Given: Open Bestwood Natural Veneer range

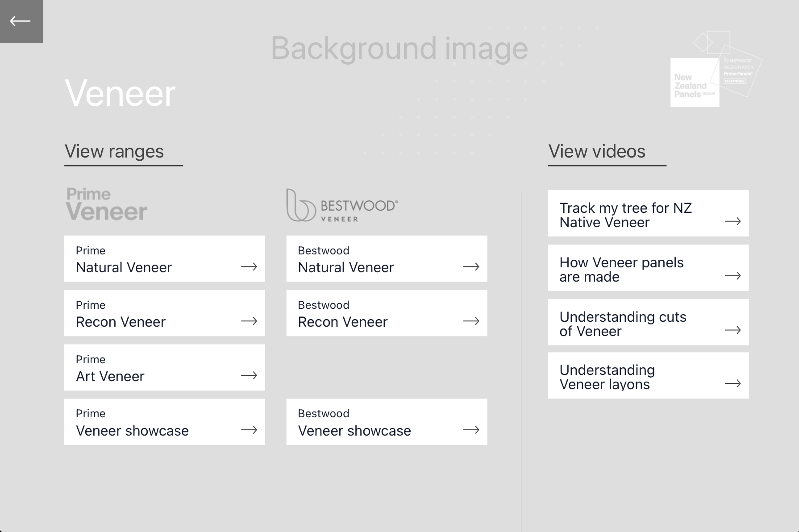Looking at the screenshot, I should point(387,259).
